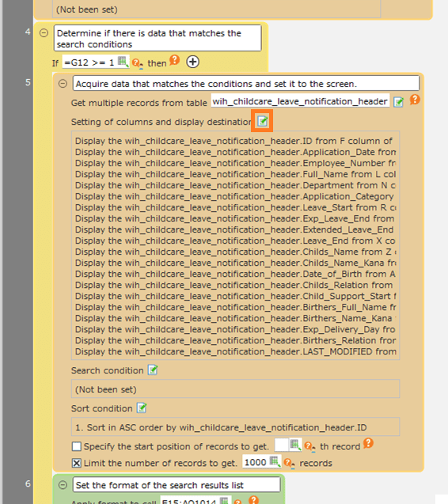Click cell picker icon beside the 1000 limit
Screen dimensions: 448x504
pos(275,461)
